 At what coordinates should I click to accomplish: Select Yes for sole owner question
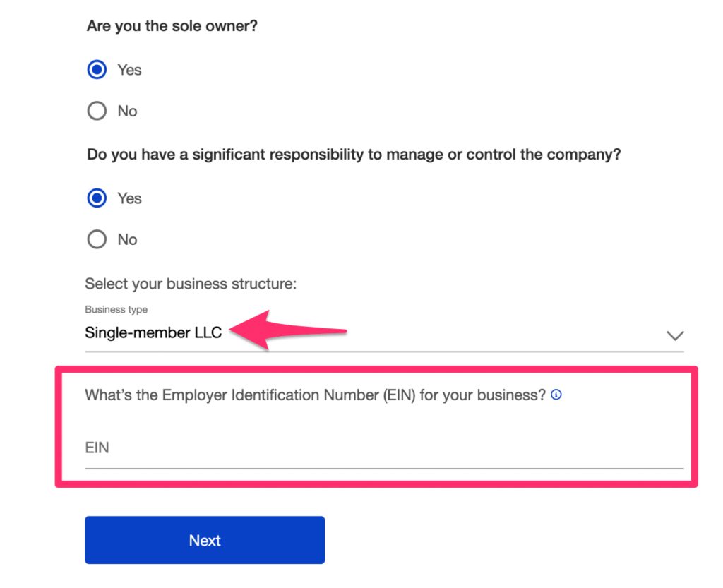(97, 70)
